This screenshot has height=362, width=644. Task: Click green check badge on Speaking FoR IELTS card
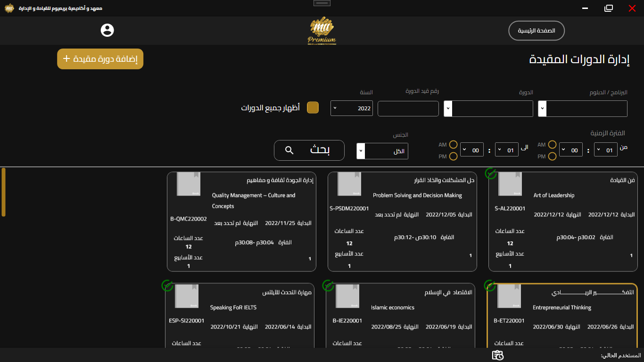tap(167, 286)
